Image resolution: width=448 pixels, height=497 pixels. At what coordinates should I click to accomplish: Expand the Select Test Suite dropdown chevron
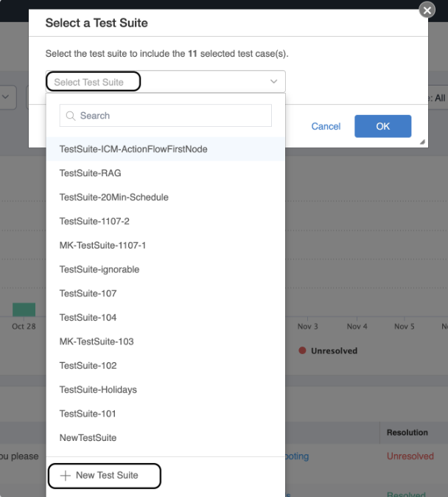pos(273,82)
